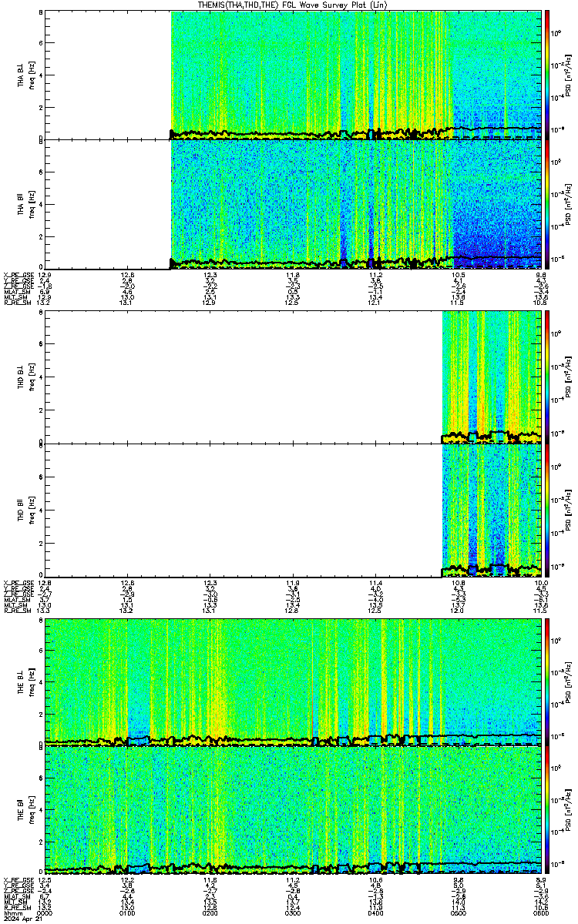This screenshot has width=578, height=924.
Task: Click the THA B-perpendicular freq [Hz] axis label
Action: pos(32,75)
